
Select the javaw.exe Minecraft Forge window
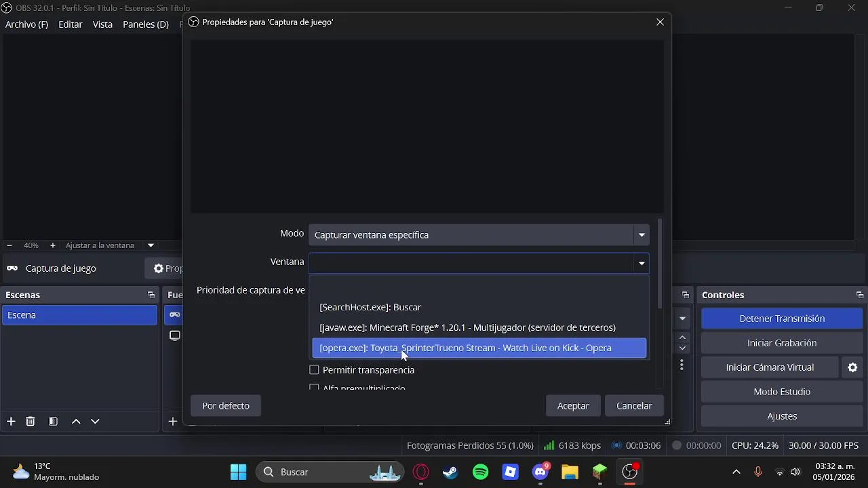(x=479, y=327)
